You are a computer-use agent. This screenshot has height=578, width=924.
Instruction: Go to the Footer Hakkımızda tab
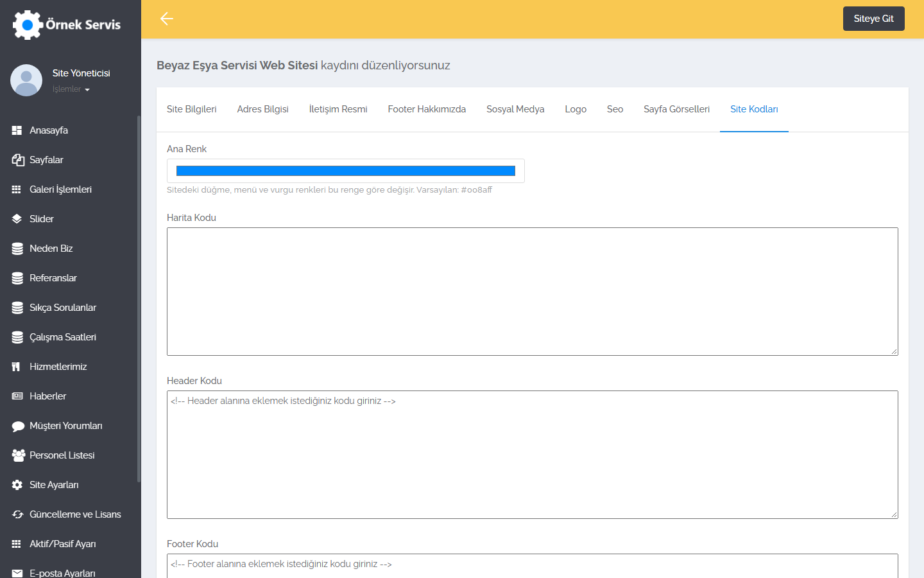click(427, 109)
